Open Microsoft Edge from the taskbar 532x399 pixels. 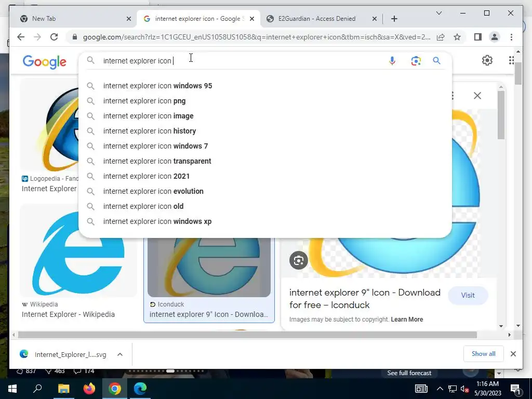tap(140, 389)
